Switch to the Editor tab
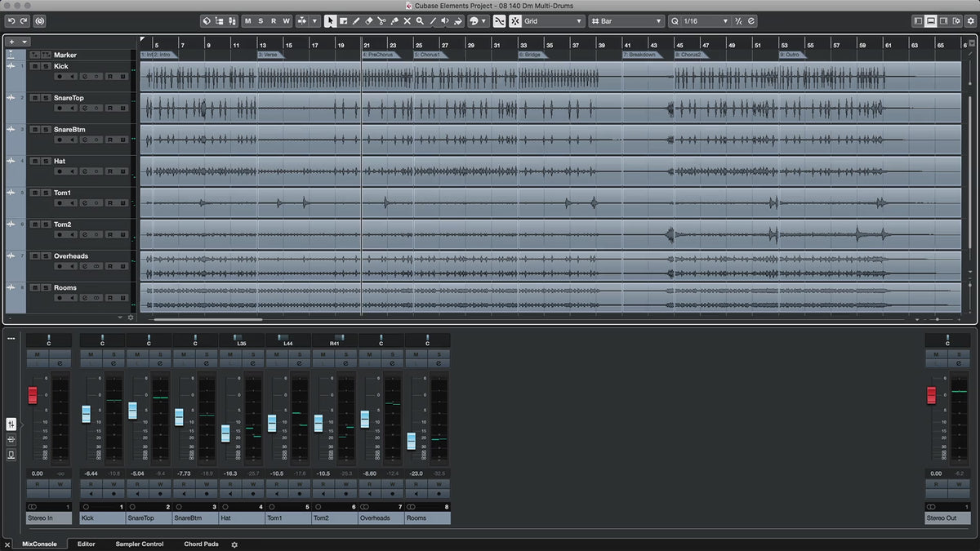Screen dimensions: 980x551 point(86,544)
